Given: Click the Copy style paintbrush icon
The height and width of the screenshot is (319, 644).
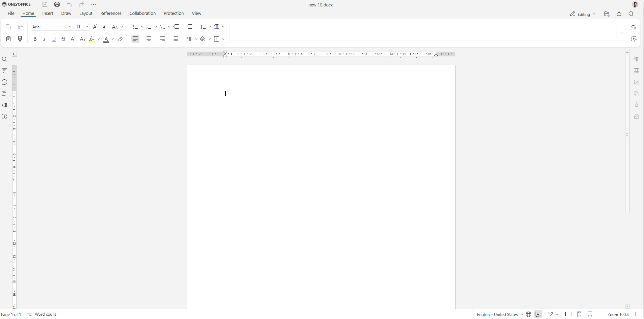Looking at the screenshot, I should pos(20,39).
